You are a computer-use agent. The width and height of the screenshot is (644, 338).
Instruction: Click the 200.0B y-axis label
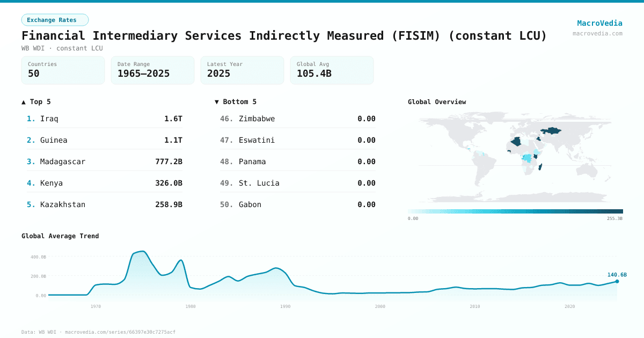pos(38,276)
